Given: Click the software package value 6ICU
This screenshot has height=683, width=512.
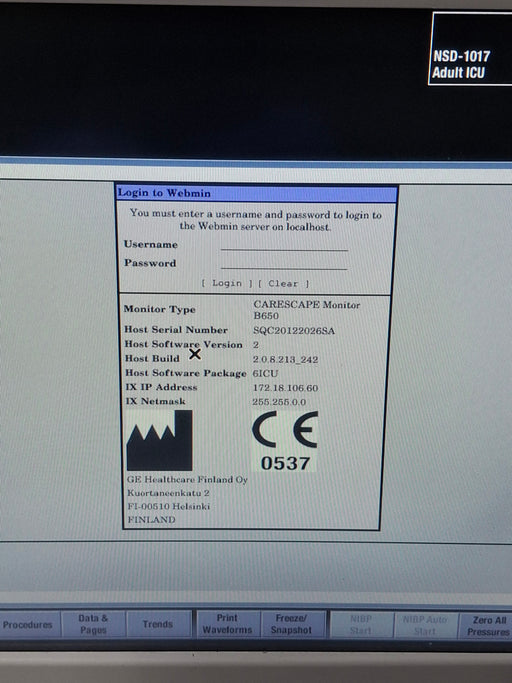Looking at the screenshot, I should click(265, 373).
